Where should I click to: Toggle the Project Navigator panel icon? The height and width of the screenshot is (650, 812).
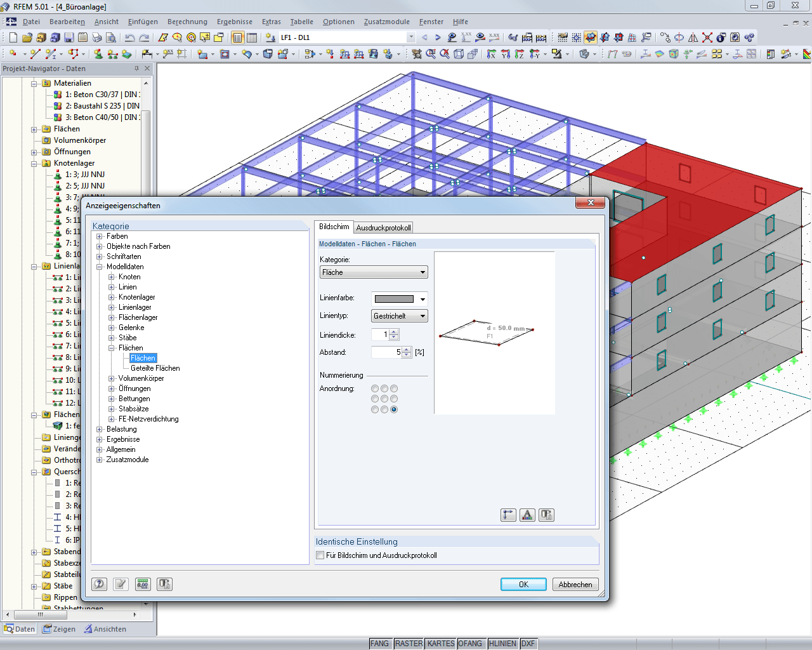[238, 37]
